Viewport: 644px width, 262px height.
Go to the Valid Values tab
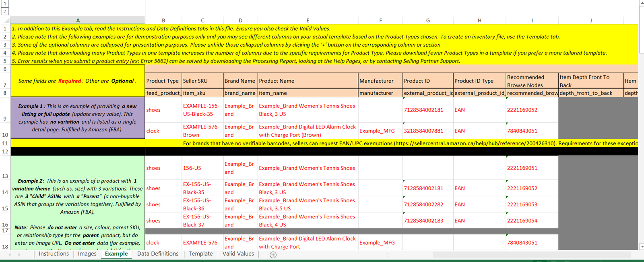click(238, 254)
